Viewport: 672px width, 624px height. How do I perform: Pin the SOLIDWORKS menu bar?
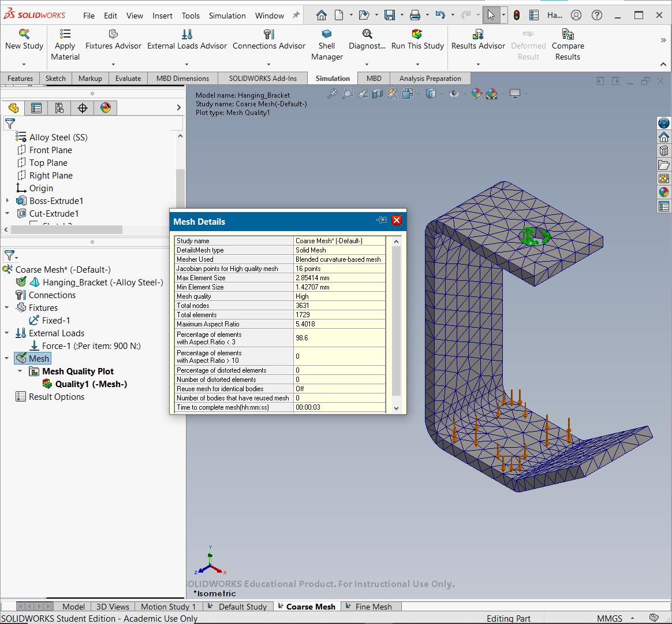(x=296, y=16)
